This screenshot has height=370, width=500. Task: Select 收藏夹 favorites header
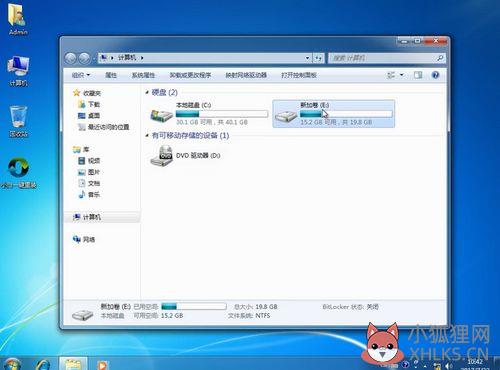tap(87, 93)
